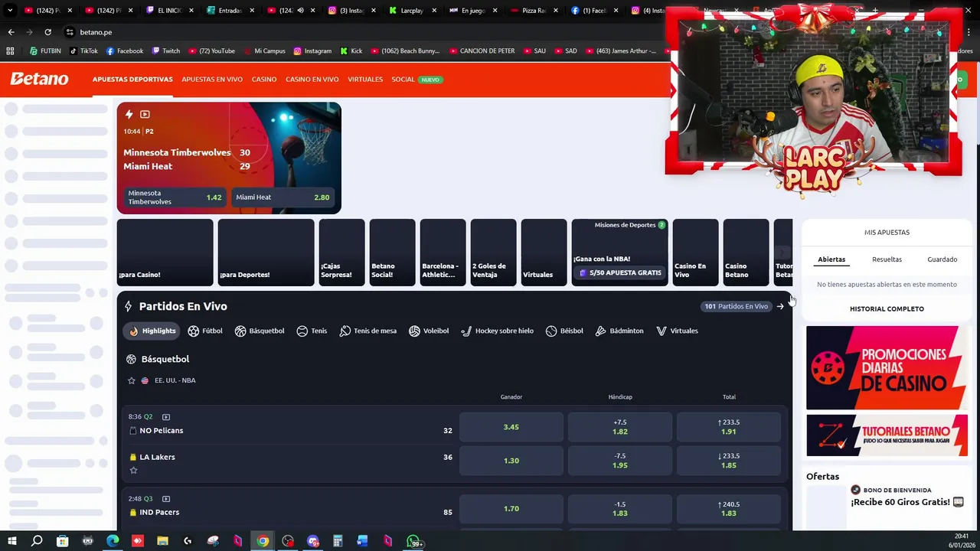Select the Highlights filter chip
980x551 pixels.
click(152, 331)
